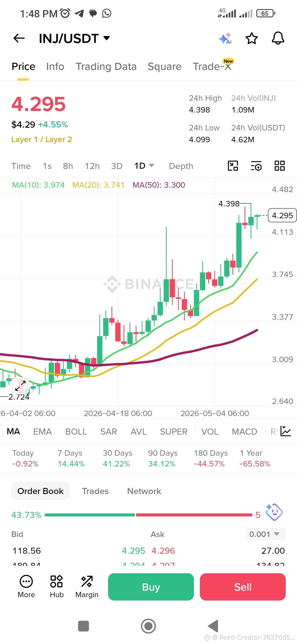Enable the VOL sub-indicator
Viewport: 297px width, 644px height.
(210, 431)
